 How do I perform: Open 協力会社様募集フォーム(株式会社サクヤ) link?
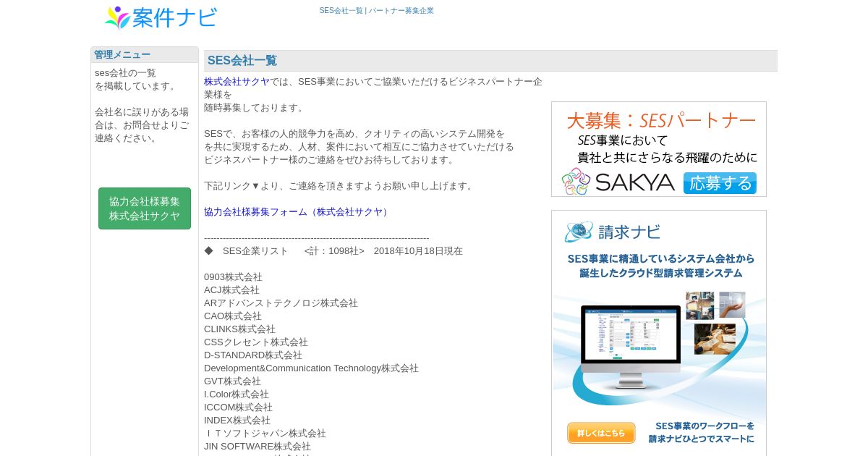[298, 212]
